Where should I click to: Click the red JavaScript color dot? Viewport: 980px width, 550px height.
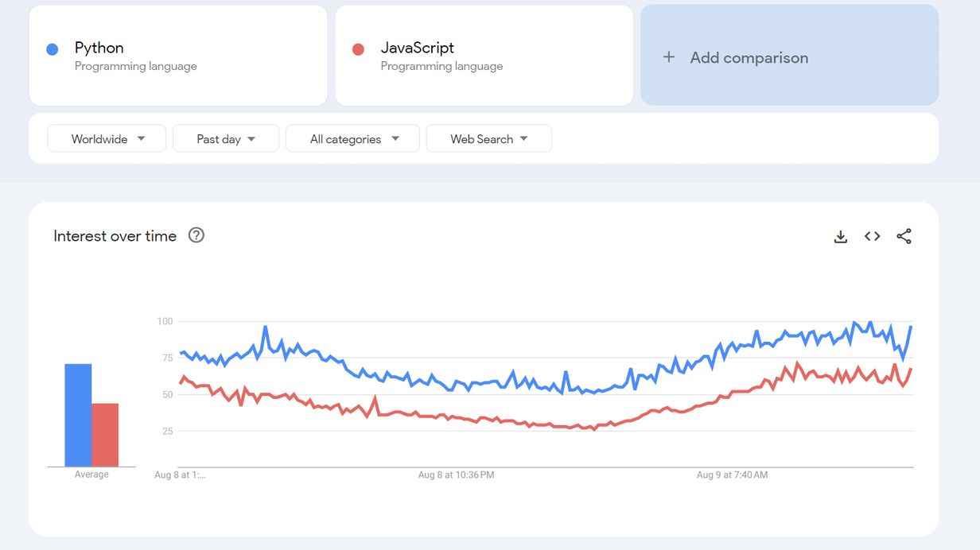(358, 49)
